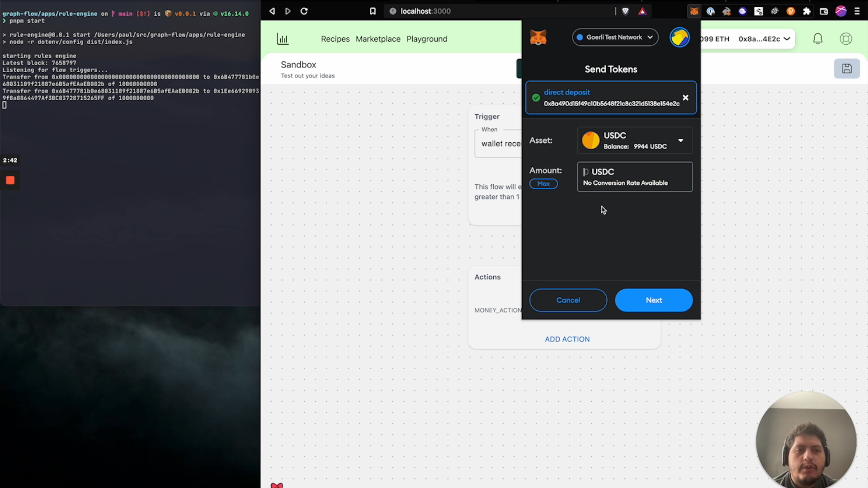Click the 'Balance: 9944 USDC' text
This screenshot has height=488, width=868.
coord(635,146)
